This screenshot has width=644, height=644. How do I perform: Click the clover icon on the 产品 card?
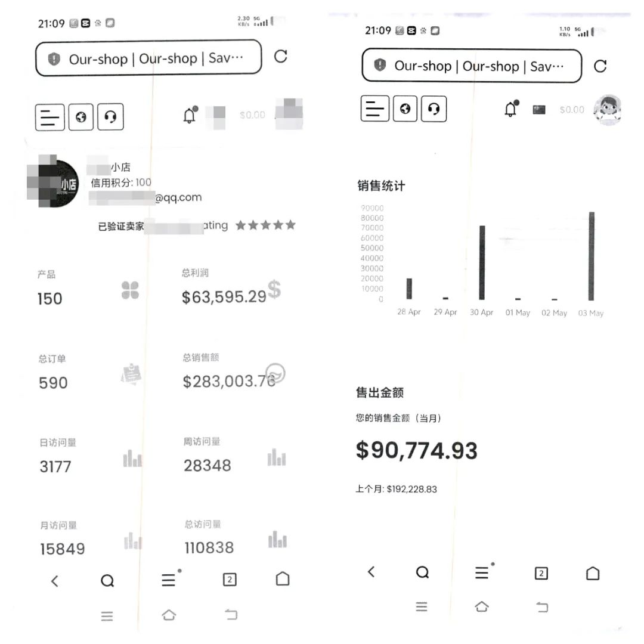pyautogui.click(x=130, y=290)
